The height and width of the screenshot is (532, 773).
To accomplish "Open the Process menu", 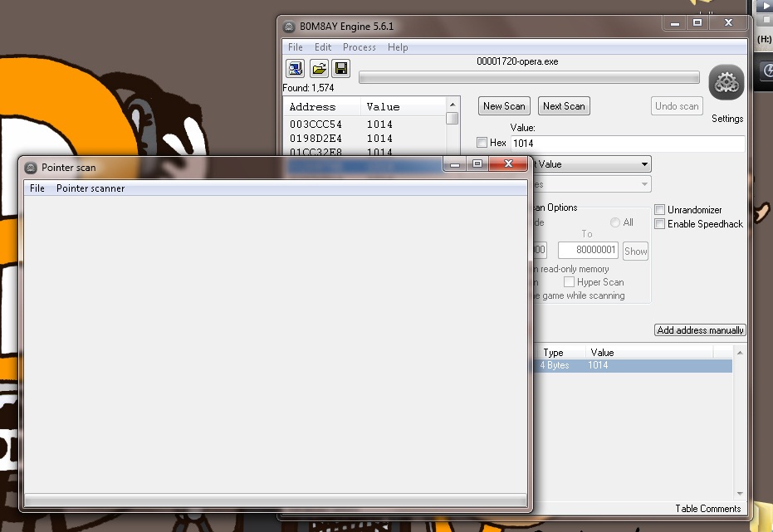I will tap(360, 47).
